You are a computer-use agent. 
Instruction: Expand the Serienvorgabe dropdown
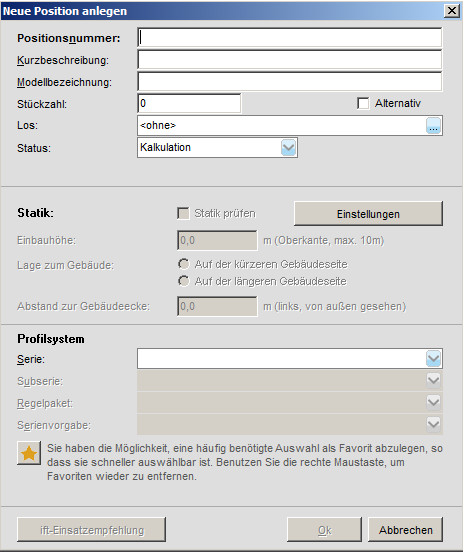point(433,425)
